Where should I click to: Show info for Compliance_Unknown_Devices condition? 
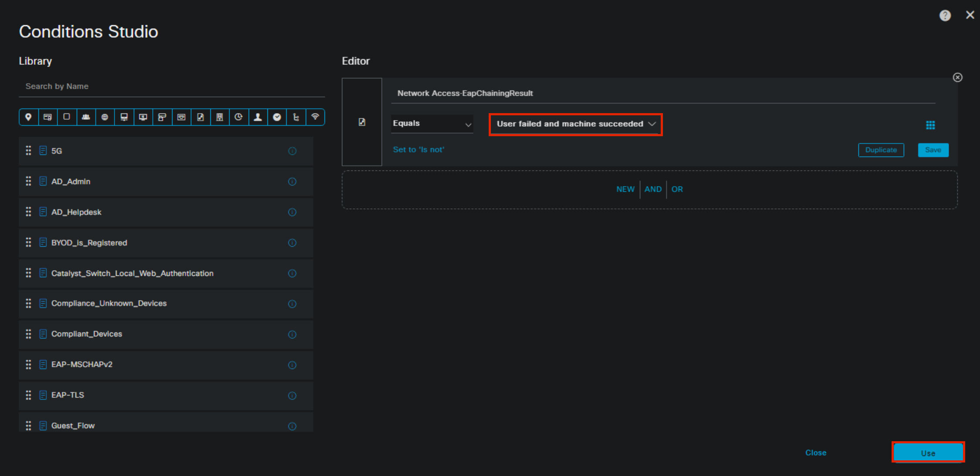(292, 304)
